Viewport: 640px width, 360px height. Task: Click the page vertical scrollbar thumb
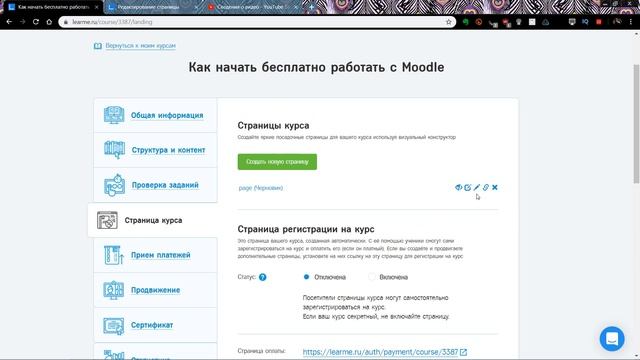(x=636, y=124)
